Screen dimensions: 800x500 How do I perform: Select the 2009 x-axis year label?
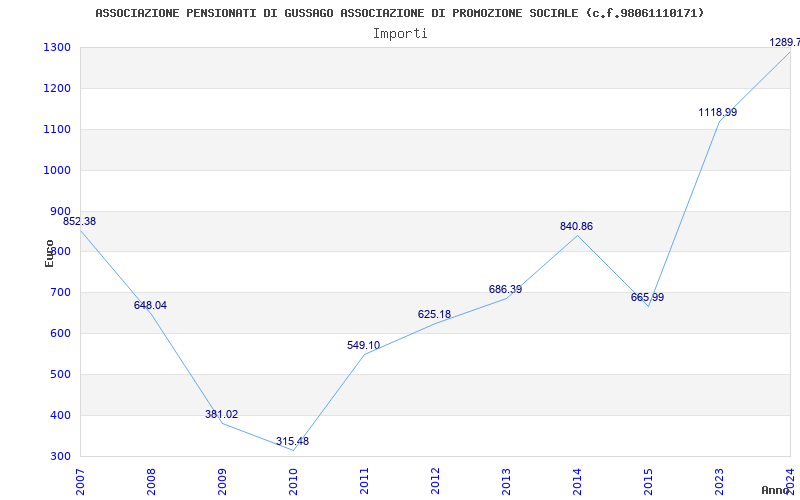coord(222,480)
